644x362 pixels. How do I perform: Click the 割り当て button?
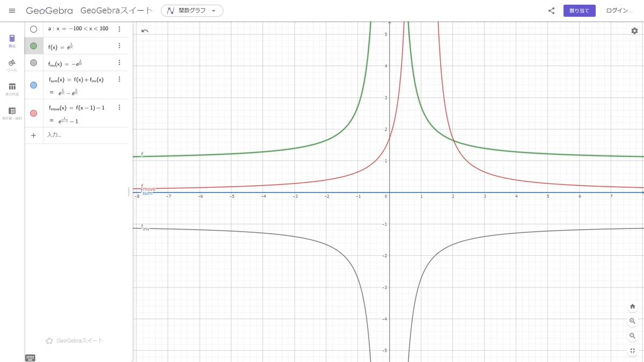[x=579, y=11]
